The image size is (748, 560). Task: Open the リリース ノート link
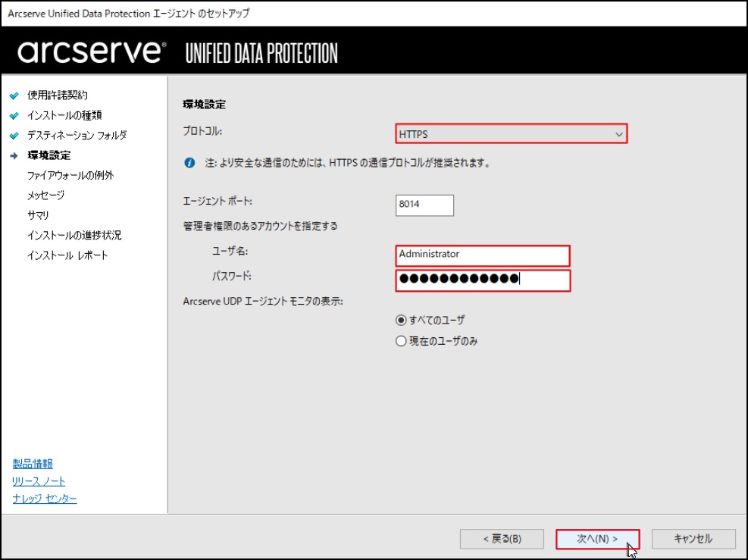(x=39, y=481)
